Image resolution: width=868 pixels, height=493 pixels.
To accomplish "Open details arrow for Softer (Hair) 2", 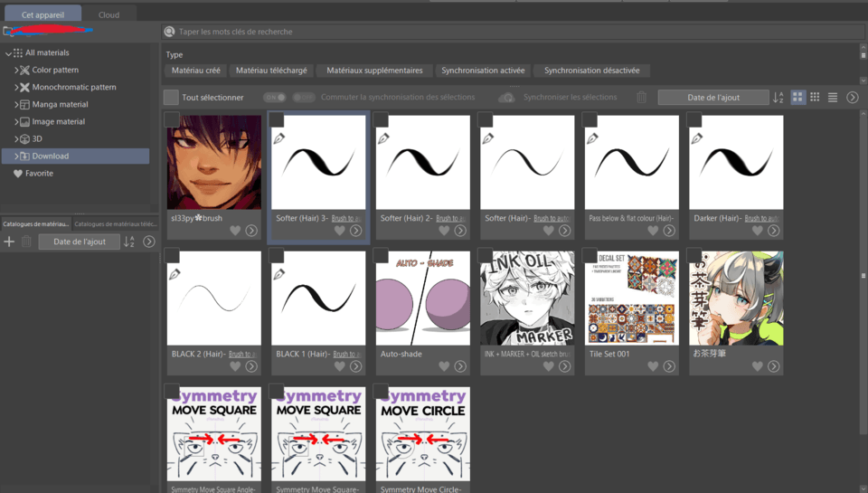I will click(x=460, y=231).
